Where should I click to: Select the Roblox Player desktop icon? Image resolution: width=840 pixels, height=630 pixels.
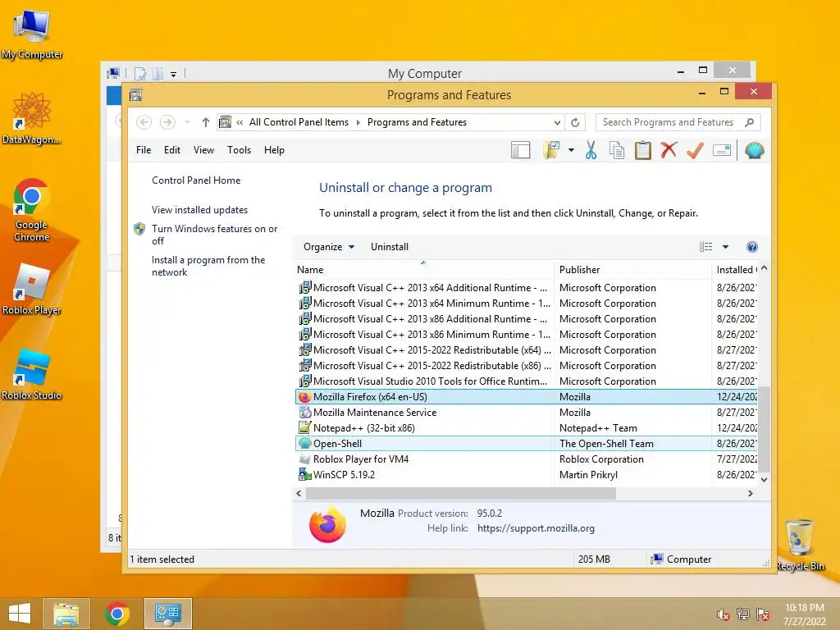(32, 290)
